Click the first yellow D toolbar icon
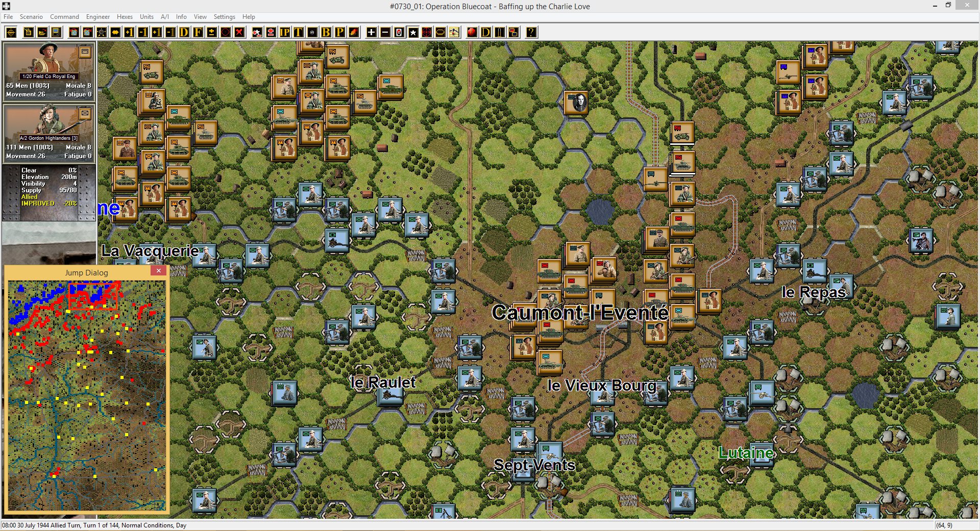The height and width of the screenshot is (531, 980). 184,33
